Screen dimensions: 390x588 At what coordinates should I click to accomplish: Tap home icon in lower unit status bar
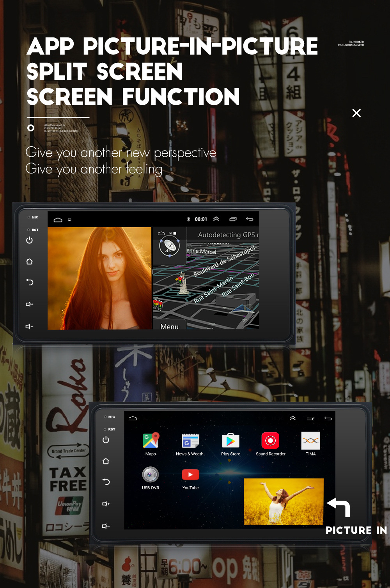[133, 418]
